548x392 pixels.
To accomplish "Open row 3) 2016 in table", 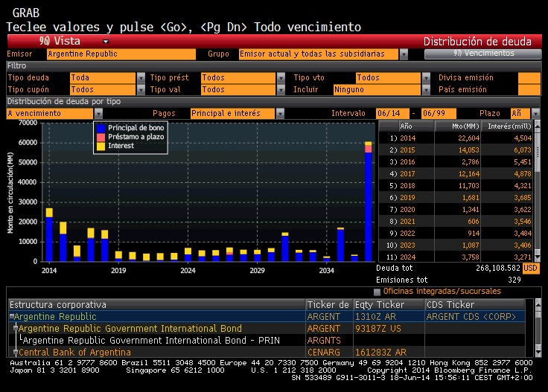I will [x=456, y=162].
